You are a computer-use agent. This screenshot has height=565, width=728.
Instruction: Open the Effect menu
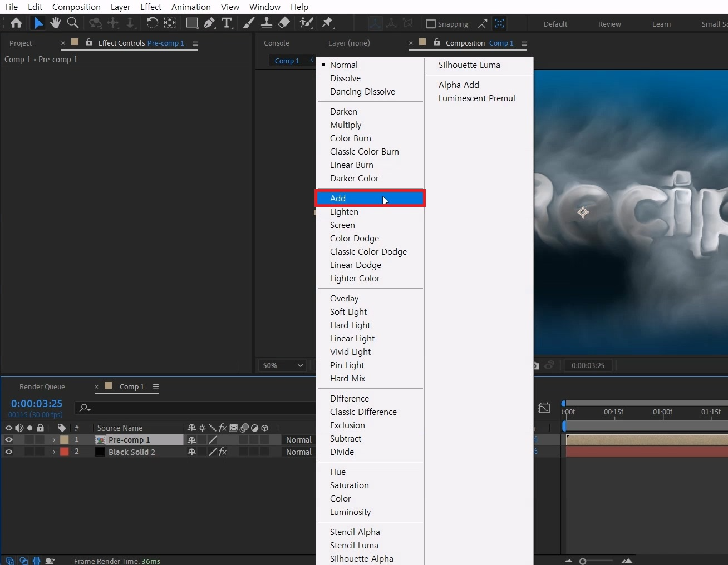[151, 7]
